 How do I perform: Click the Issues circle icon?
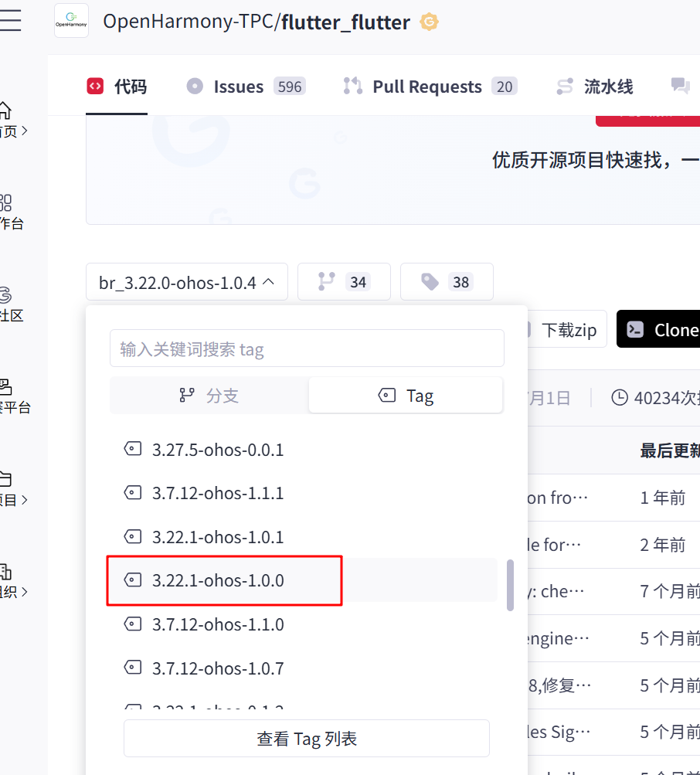[195, 86]
